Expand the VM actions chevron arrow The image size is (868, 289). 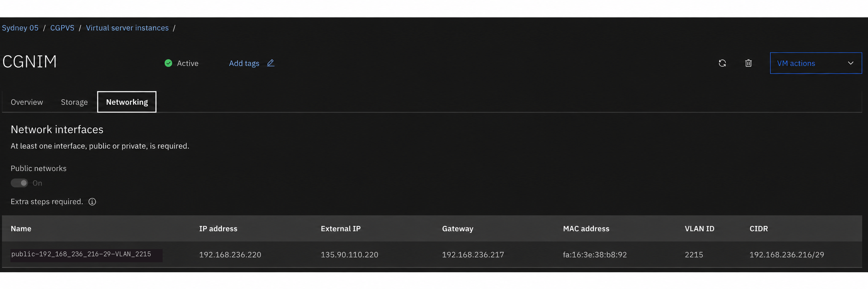click(x=850, y=63)
